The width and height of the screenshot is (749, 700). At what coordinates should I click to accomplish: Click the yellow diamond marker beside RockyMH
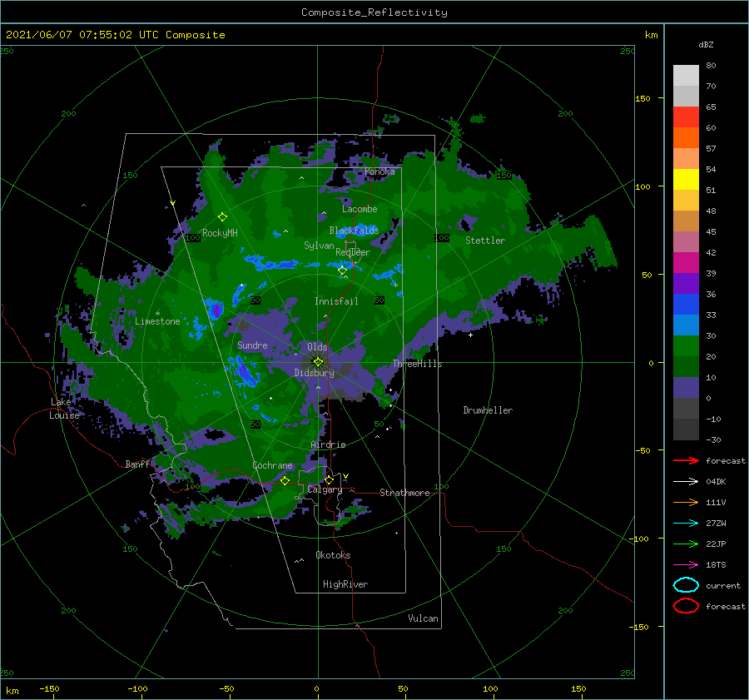click(222, 217)
